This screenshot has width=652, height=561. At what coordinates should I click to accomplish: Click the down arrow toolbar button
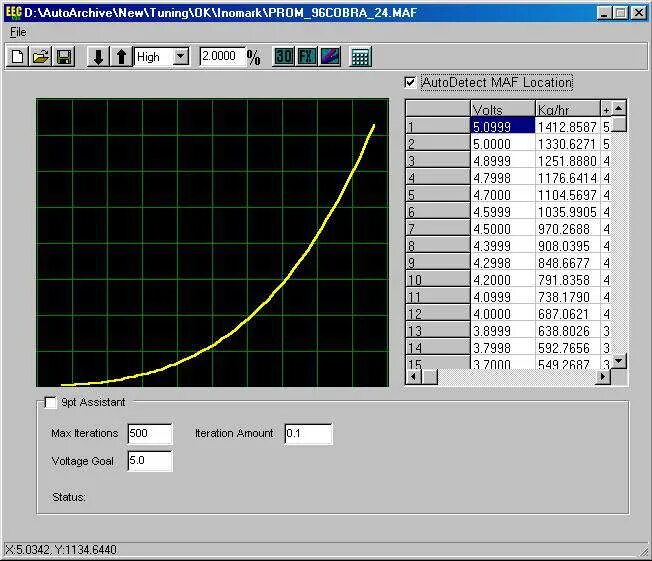98,57
